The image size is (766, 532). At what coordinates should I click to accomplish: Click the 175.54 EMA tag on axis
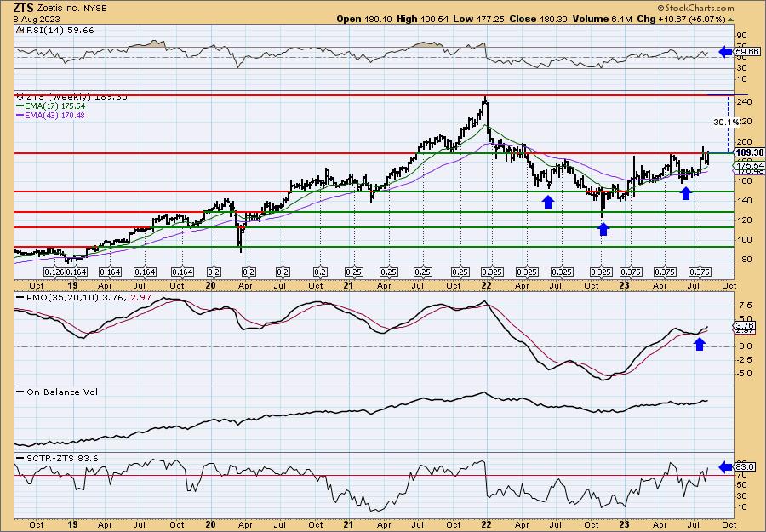click(x=748, y=166)
